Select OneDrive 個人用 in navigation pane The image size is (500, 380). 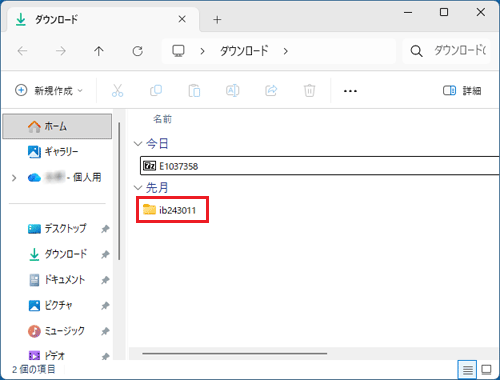pos(64,178)
